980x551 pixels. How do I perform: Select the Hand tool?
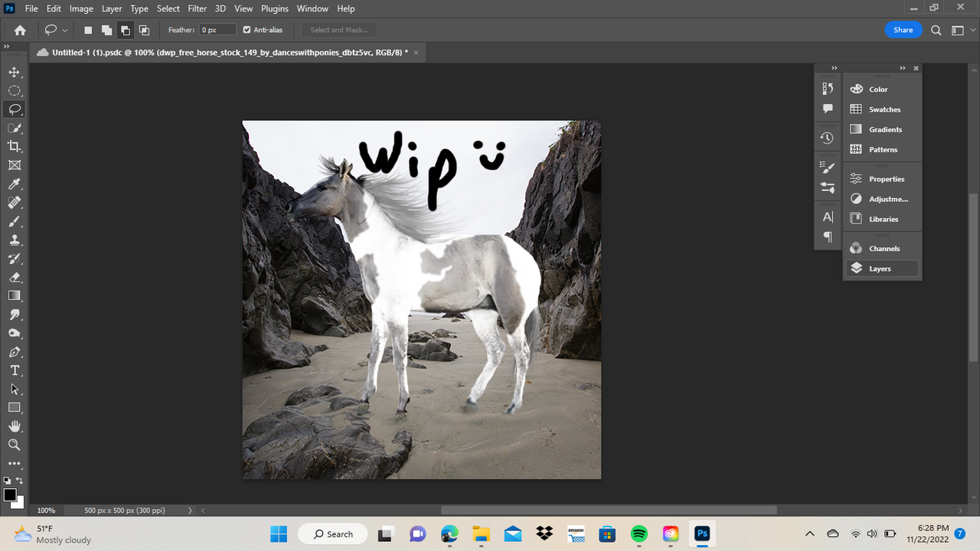pyautogui.click(x=15, y=426)
